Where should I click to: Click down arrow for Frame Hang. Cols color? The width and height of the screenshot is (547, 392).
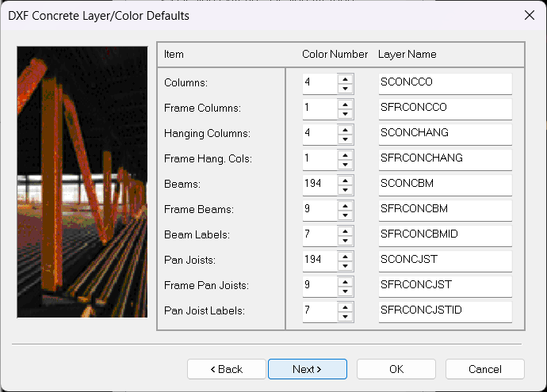pyautogui.click(x=345, y=164)
